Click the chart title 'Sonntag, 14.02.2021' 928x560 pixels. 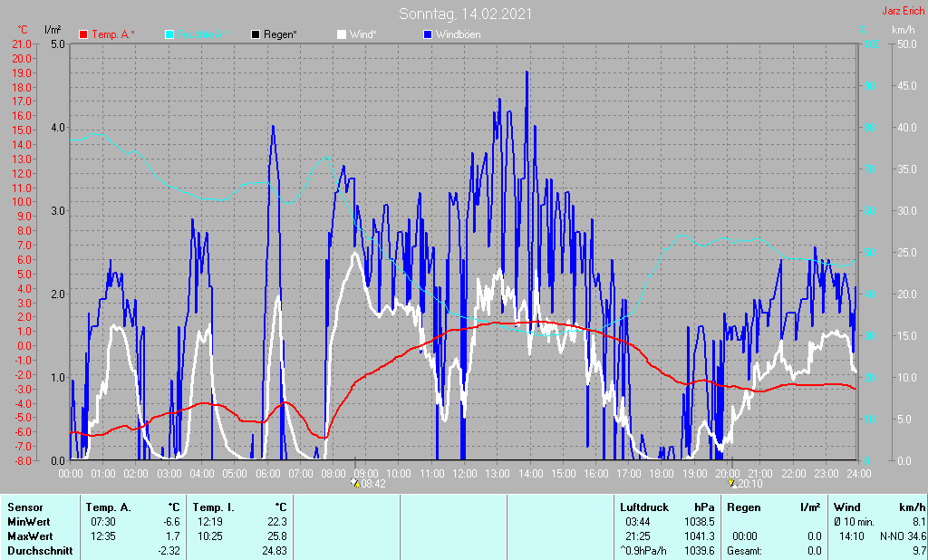[x=465, y=14]
